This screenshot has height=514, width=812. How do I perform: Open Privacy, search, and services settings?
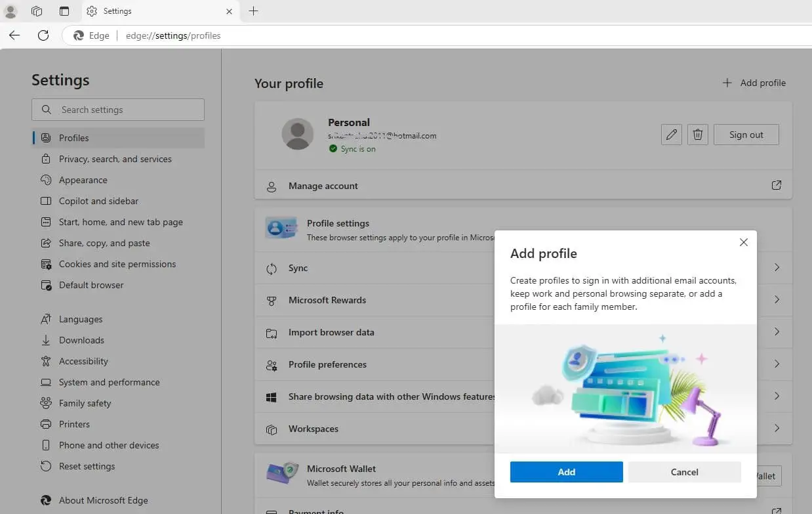point(113,159)
